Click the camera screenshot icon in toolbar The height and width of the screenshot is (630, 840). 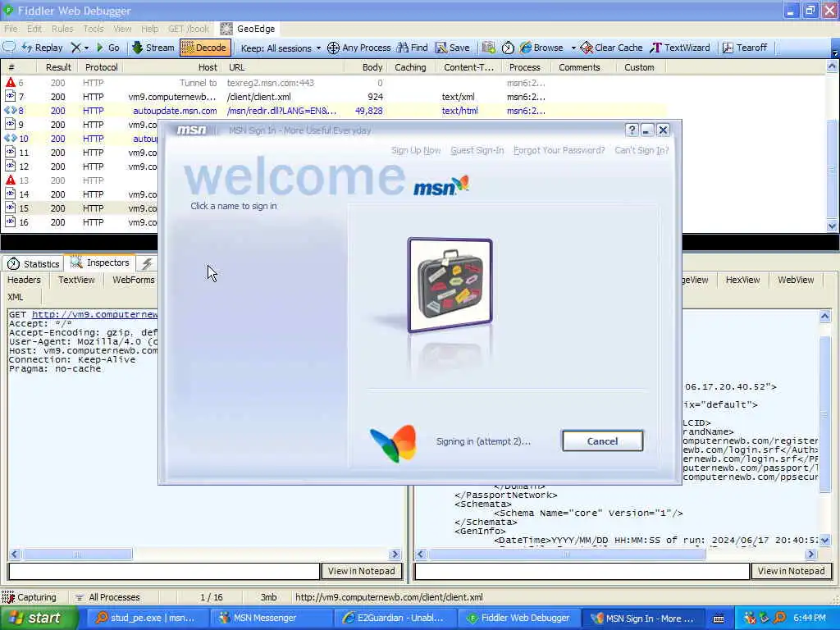(489, 48)
